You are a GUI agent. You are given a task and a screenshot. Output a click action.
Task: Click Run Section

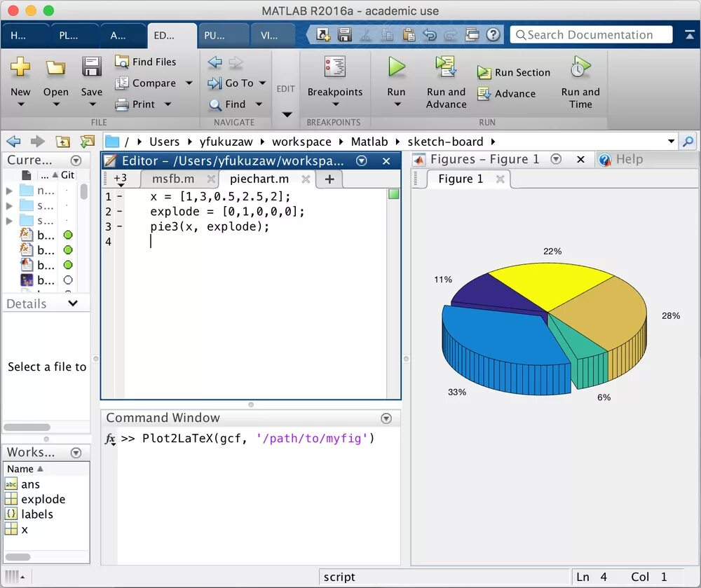click(514, 72)
